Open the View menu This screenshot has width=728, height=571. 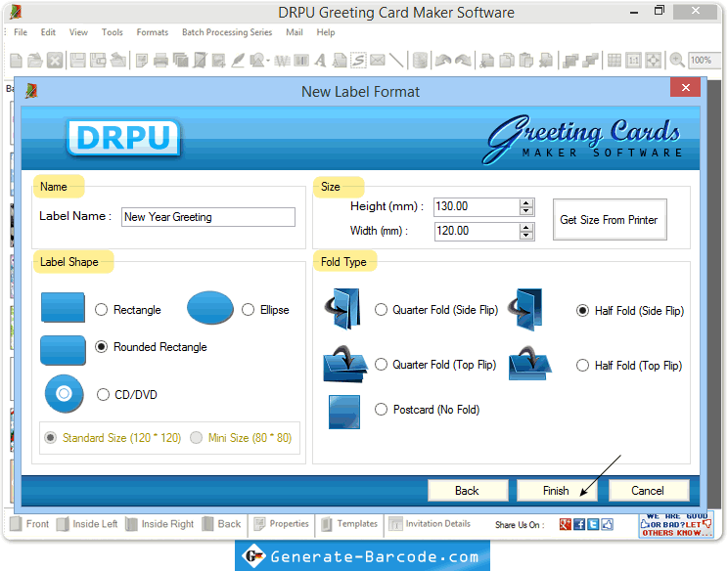click(78, 32)
